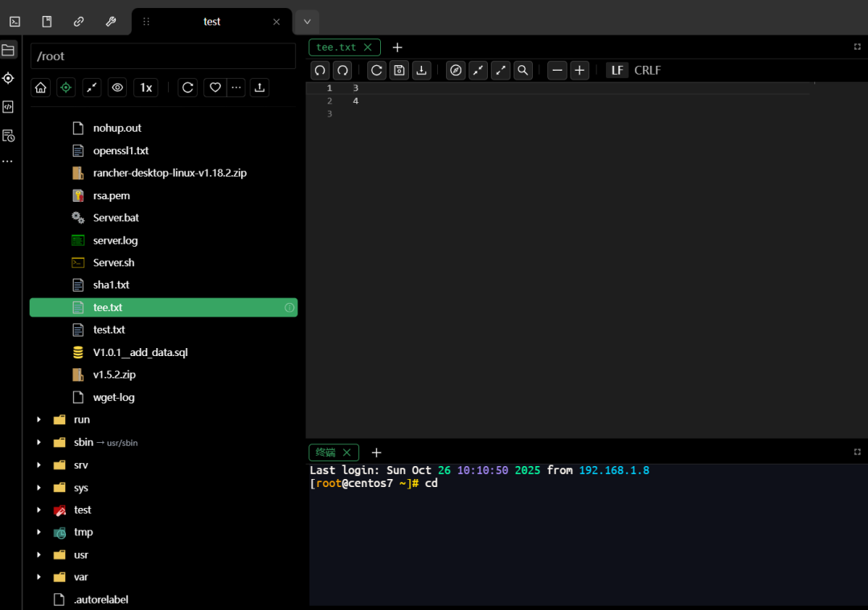Image resolution: width=868 pixels, height=610 pixels.
Task: Click the collapse arrows icon in file toolbar
Action: click(x=92, y=88)
